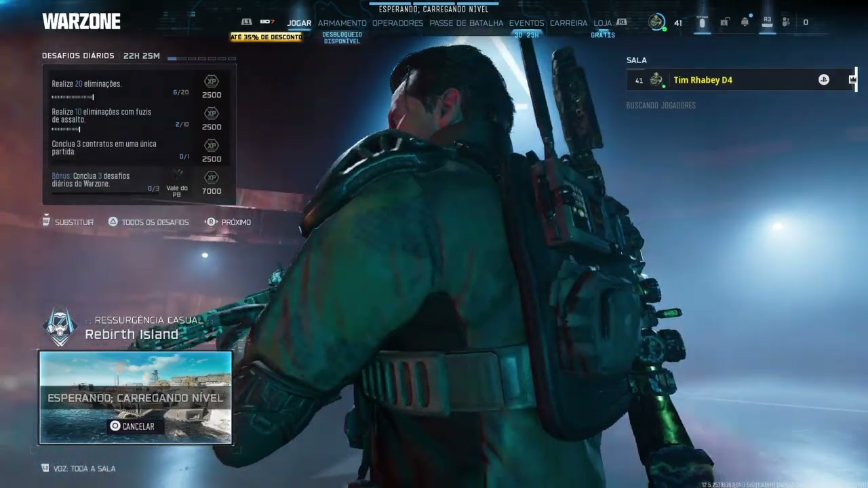The width and height of the screenshot is (868, 488).
Task: Click the 3D 23H event timer
Action: click(x=527, y=35)
